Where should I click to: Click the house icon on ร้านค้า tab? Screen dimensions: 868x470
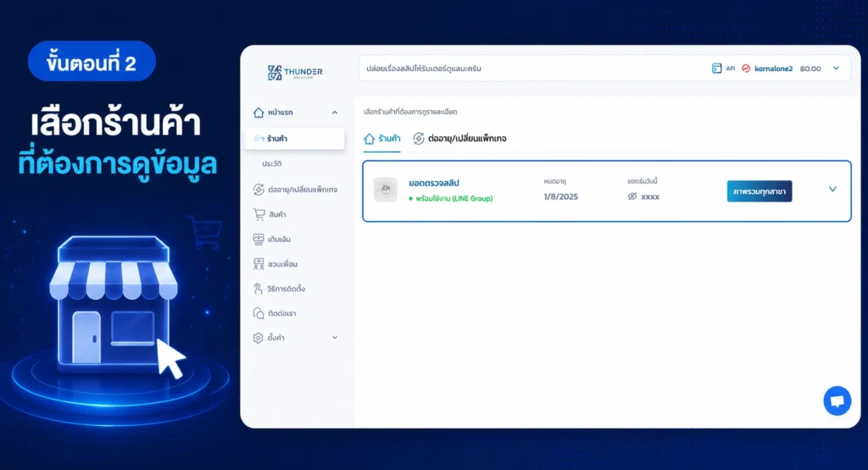tap(370, 139)
